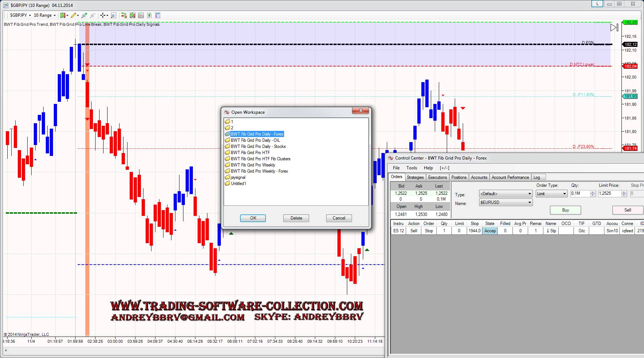Open the chart Properties icon

coord(158,15)
